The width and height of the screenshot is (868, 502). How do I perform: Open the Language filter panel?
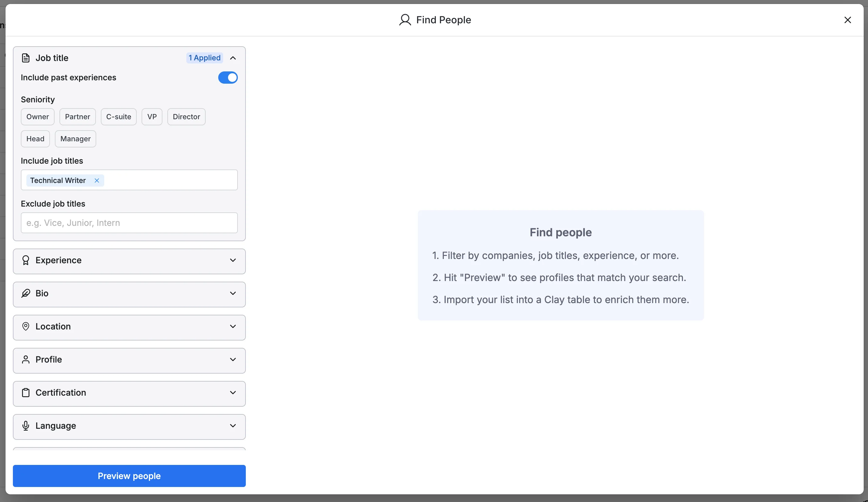(x=233, y=426)
